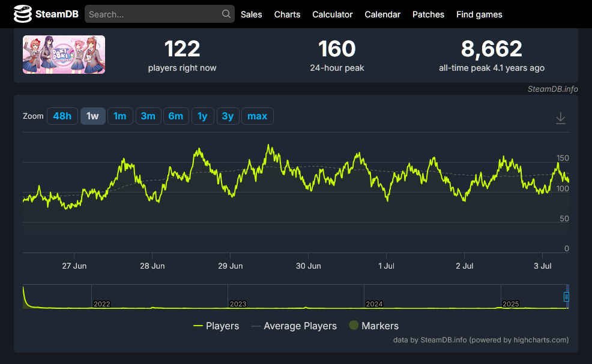Click the navigator range handle
This screenshot has width=592, height=364.
click(x=566, y=297)
